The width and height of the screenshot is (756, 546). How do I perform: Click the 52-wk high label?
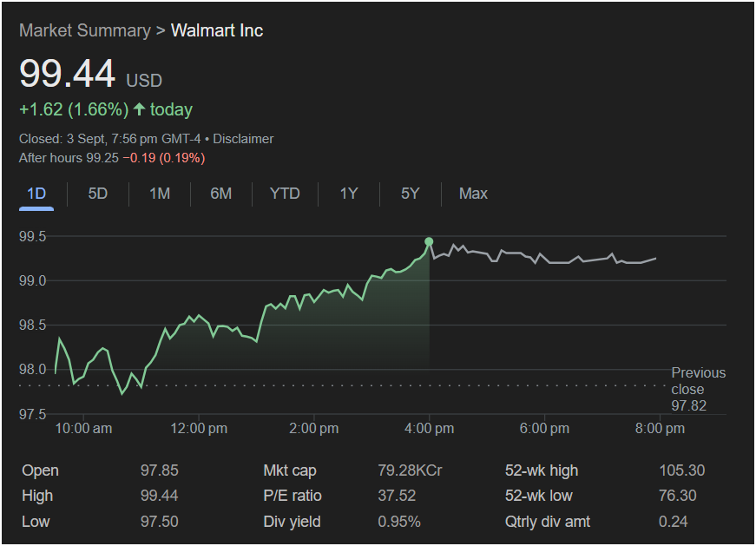coord(542,470)
